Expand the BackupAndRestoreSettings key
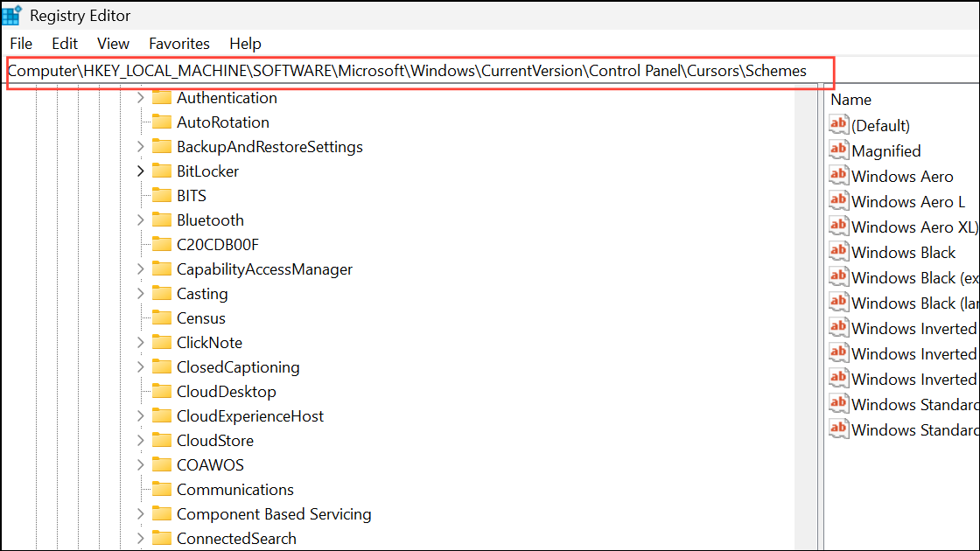 (x=141, y=147)
